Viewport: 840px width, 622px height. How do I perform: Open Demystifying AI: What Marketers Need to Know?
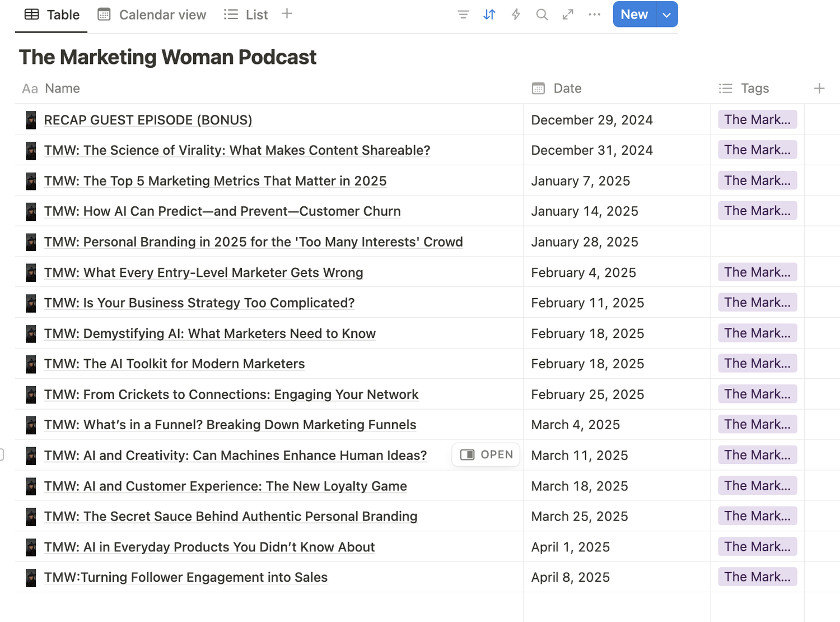coord(209,333)
